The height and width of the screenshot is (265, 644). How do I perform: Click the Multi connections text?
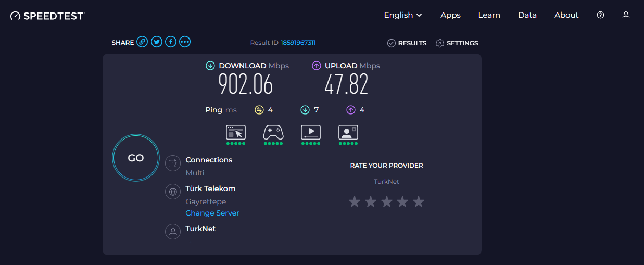[195, 173]
